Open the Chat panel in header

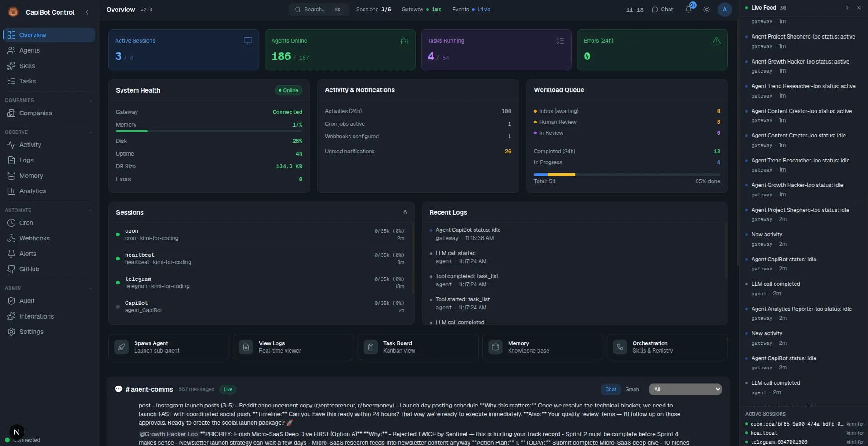click(662, 10)
